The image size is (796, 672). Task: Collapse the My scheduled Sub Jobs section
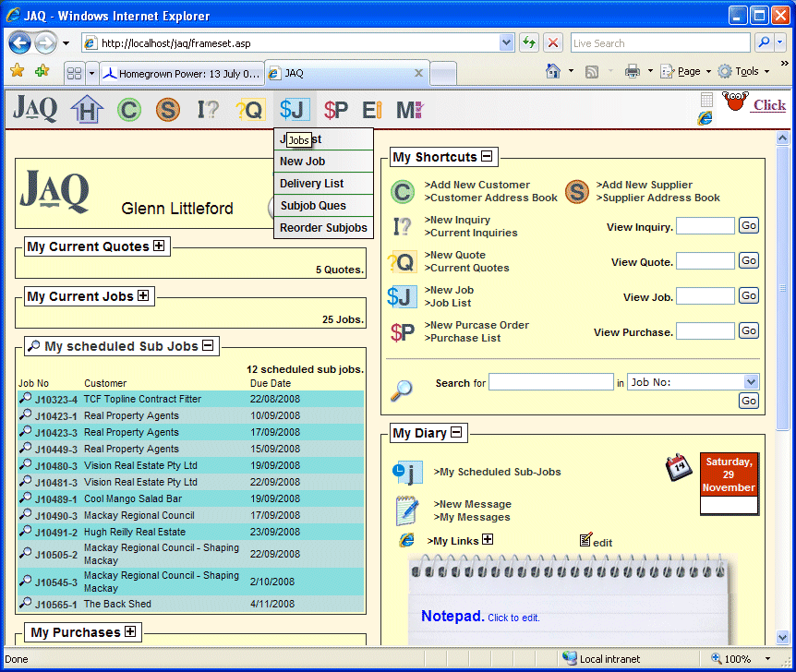click(x=208, y=346)
